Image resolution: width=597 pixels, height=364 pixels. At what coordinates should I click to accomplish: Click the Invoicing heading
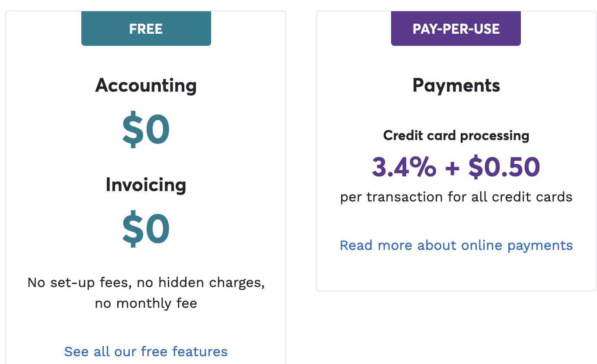pyautogui.click(x=146, y=185)
